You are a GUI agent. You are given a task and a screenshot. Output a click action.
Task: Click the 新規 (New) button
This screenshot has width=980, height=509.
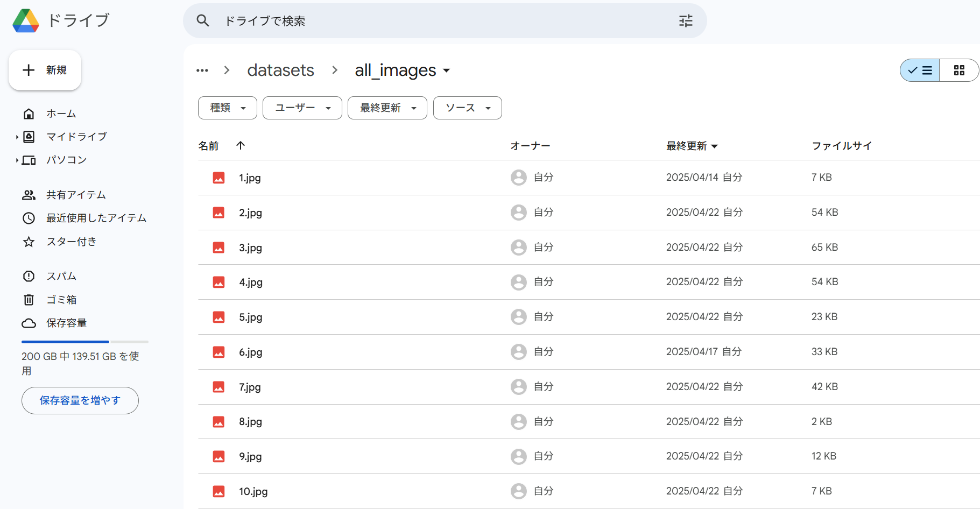(45, 70)
